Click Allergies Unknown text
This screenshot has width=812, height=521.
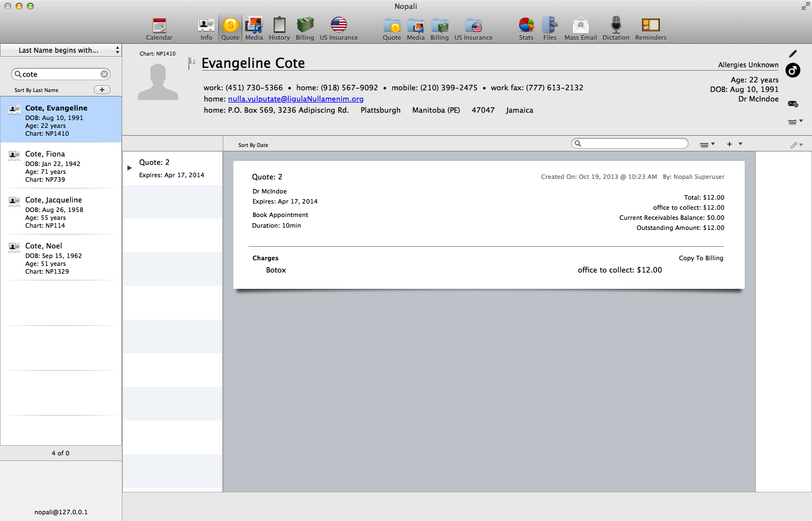click(748, 65)
